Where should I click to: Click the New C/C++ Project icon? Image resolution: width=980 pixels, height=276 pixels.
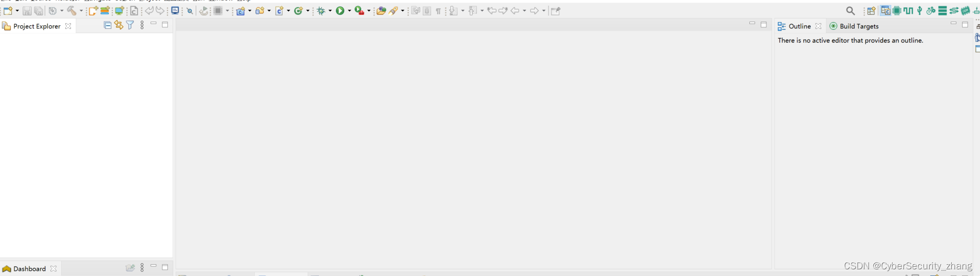point(240,11)
